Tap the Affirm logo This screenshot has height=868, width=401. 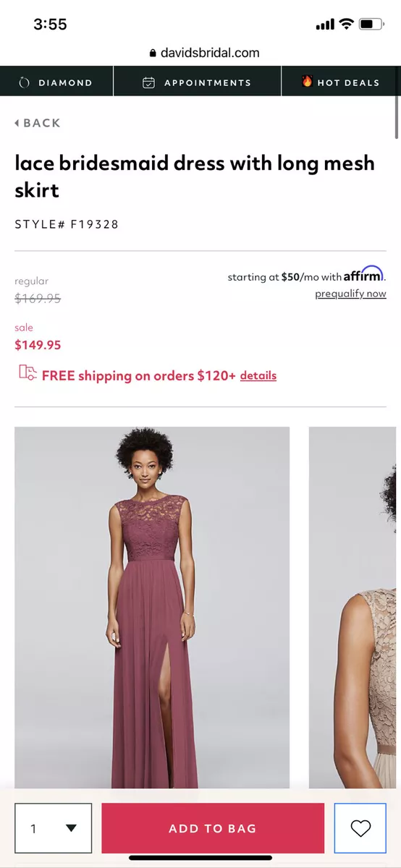[364, 275]
